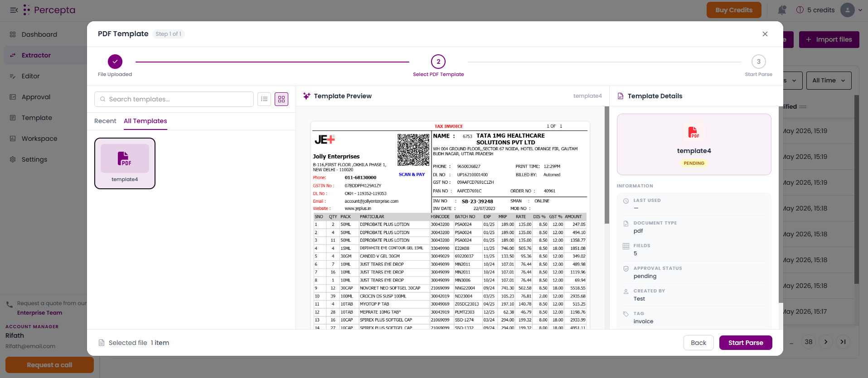Click the magnifier icon in template search
Screen dimensions: 868x378
point(103,99)
